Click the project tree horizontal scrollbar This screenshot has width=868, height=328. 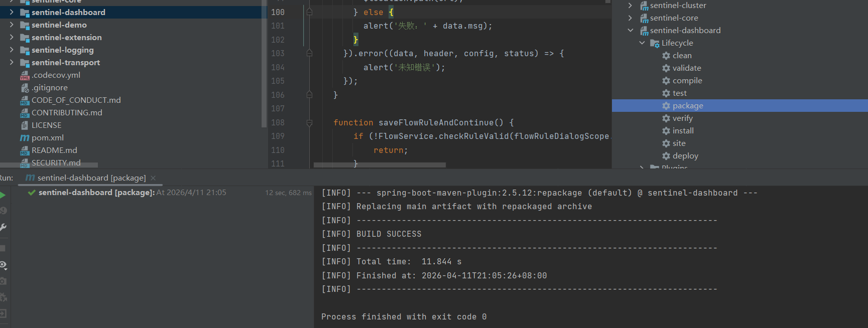[x=49, y=165]
